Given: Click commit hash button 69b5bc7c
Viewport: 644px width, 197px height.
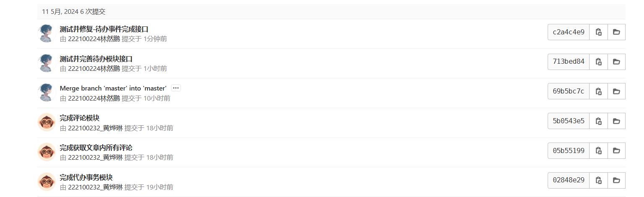Looking at the screenshot, I should (569, 91).
